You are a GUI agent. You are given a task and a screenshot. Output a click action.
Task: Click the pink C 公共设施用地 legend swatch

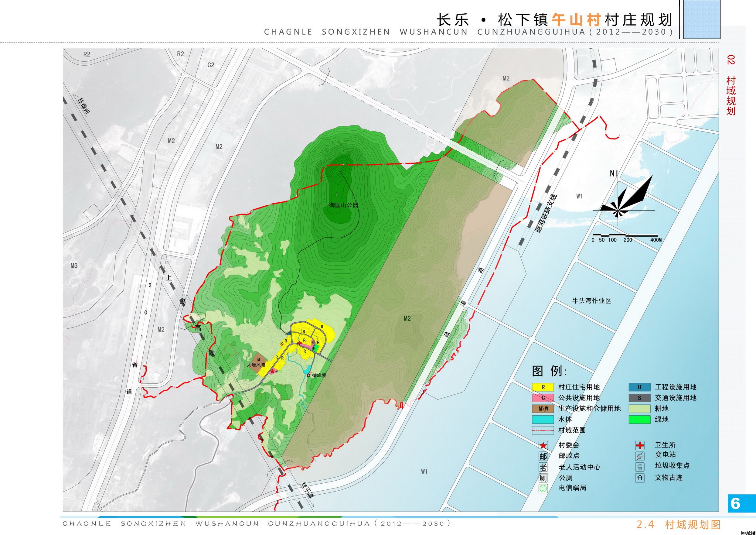coord(543,398)
